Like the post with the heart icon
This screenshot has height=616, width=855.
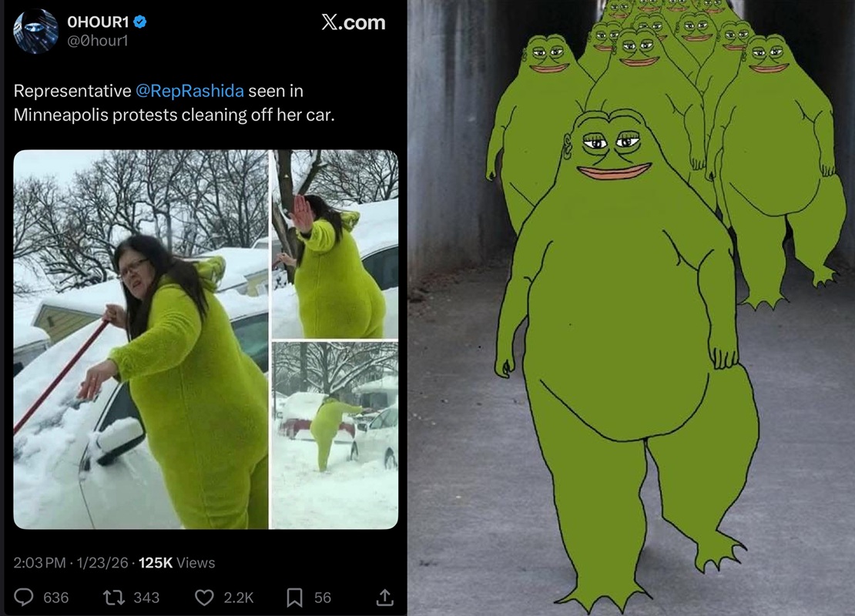tap(204, 598)
